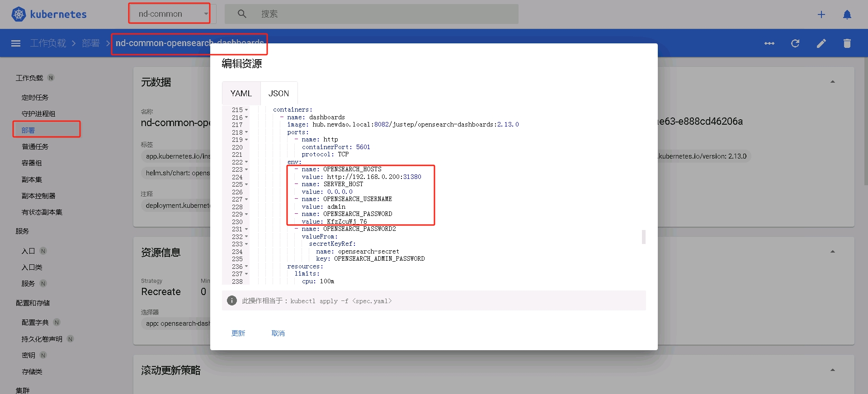Go to 部署 breadcrumb link
868x394 pixels.
point(90,43)
